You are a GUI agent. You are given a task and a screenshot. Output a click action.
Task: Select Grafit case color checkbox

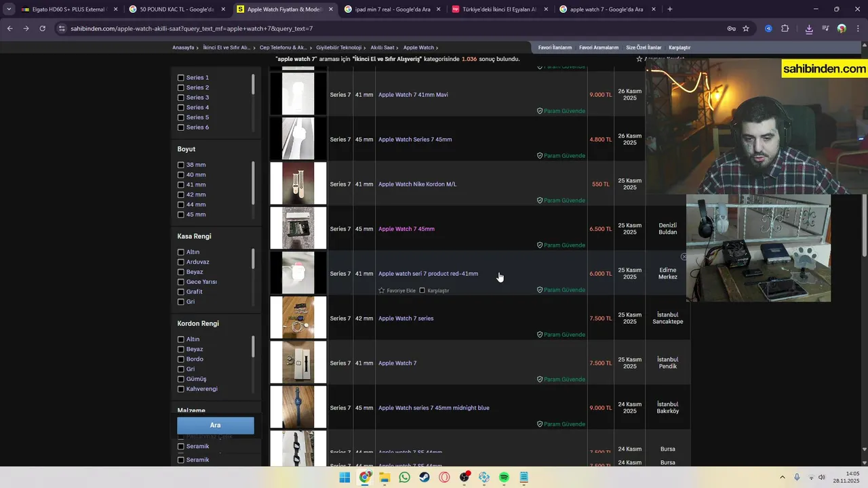(181, 292)
